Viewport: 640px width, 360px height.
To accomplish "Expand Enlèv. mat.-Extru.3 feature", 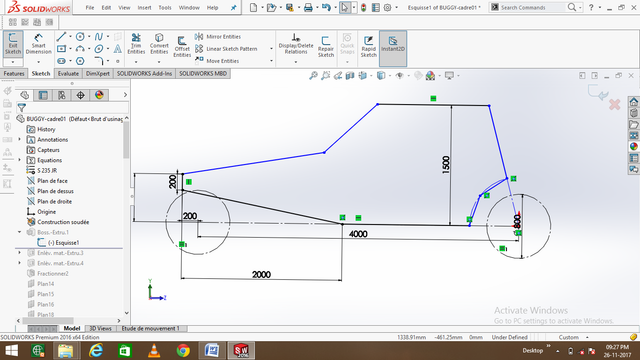I will coord(19,253).
